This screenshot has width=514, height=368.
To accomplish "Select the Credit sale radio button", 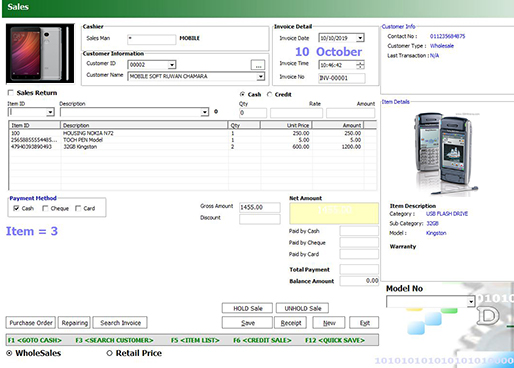I will tap(269, 94).
